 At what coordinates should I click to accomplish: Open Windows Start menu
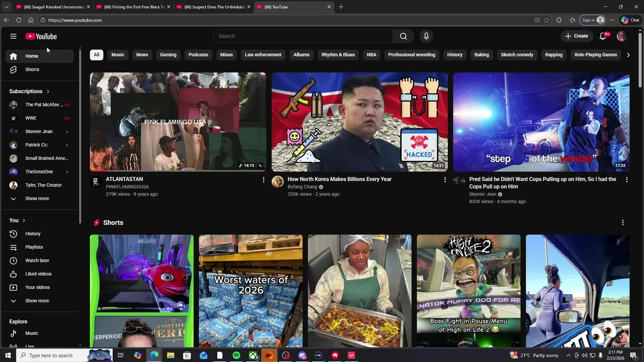coord(8,355)
